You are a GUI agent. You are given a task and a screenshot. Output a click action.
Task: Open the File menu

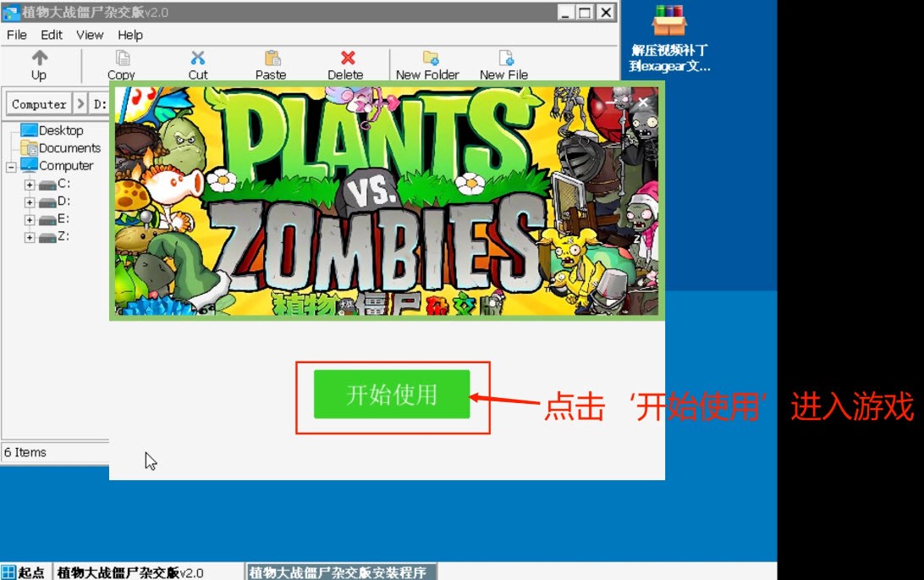pyautogui.click(x=17, y=35)
